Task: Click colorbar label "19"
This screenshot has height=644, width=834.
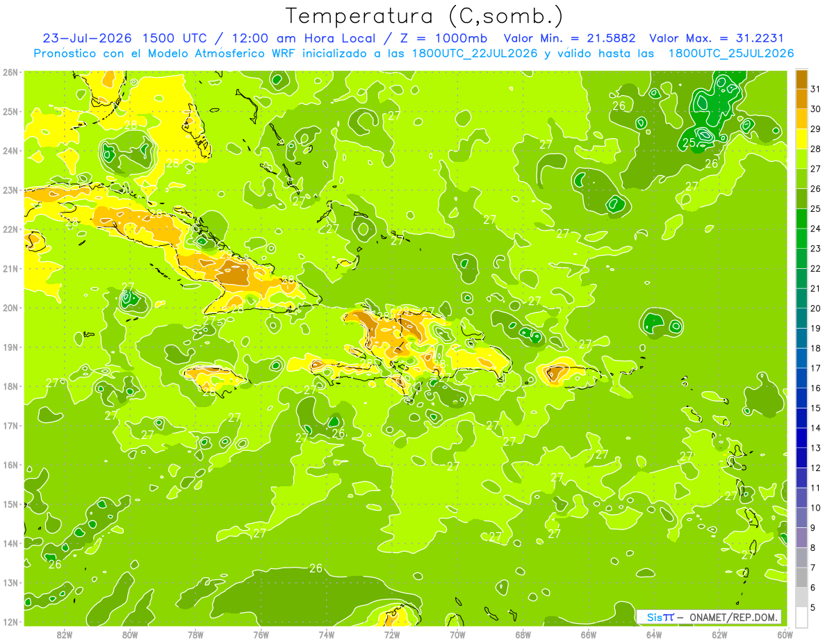Action: point(816,328)
